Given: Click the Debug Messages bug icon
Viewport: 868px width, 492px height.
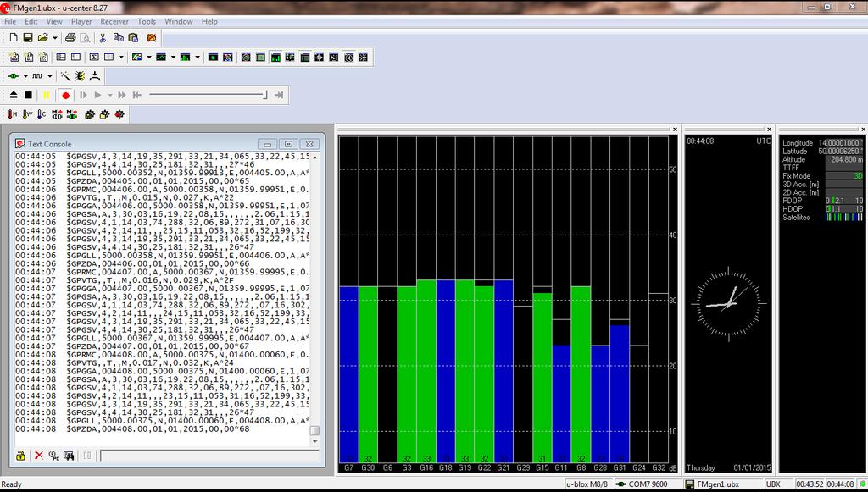Looking at the screenshot, I should tap(81, 75).
